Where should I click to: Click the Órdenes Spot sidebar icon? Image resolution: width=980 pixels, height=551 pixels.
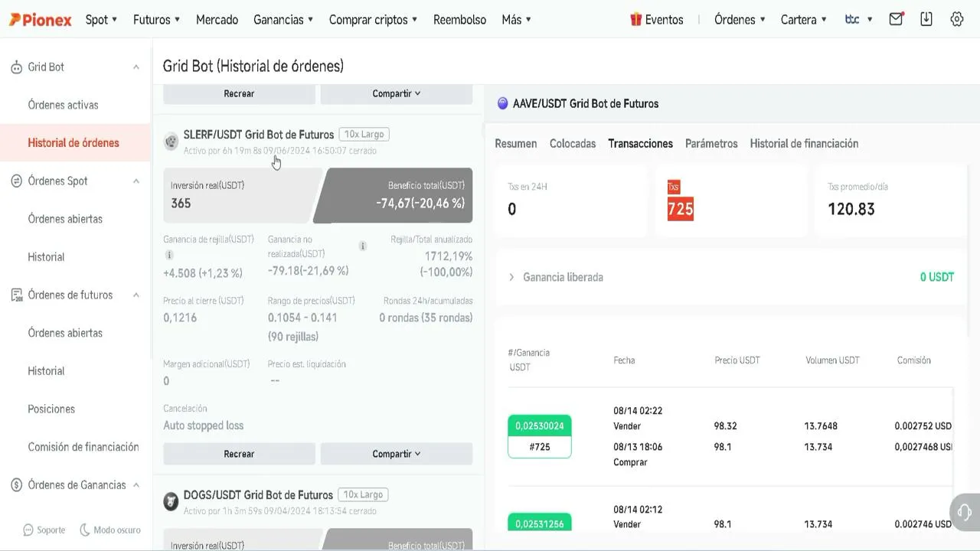click(x=16, y=181)
